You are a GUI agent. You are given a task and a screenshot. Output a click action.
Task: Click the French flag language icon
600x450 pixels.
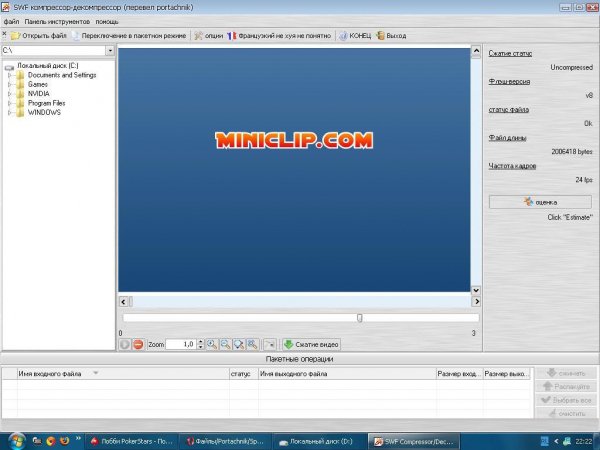[232, 36]
